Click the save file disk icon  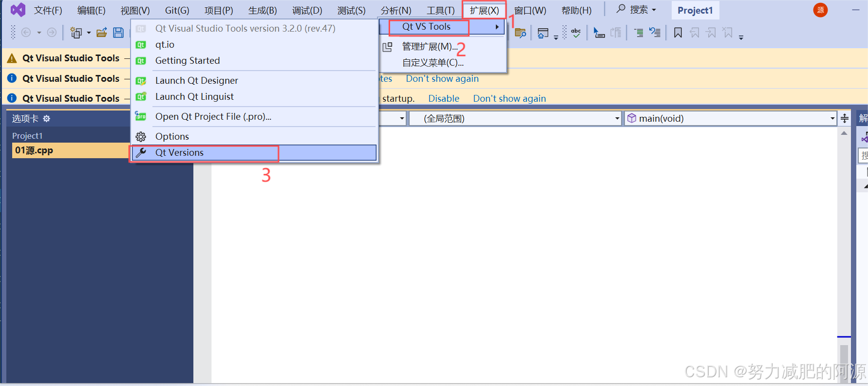coord(118,33)
